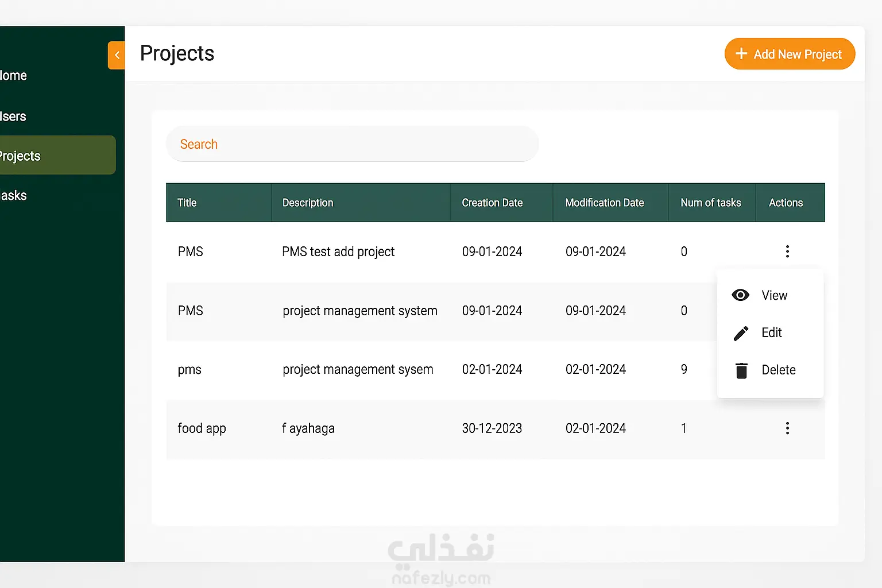Open Users page from the sidebar
Image resolution: width=882 pixels, height=588 pixels.
[14, 117]
